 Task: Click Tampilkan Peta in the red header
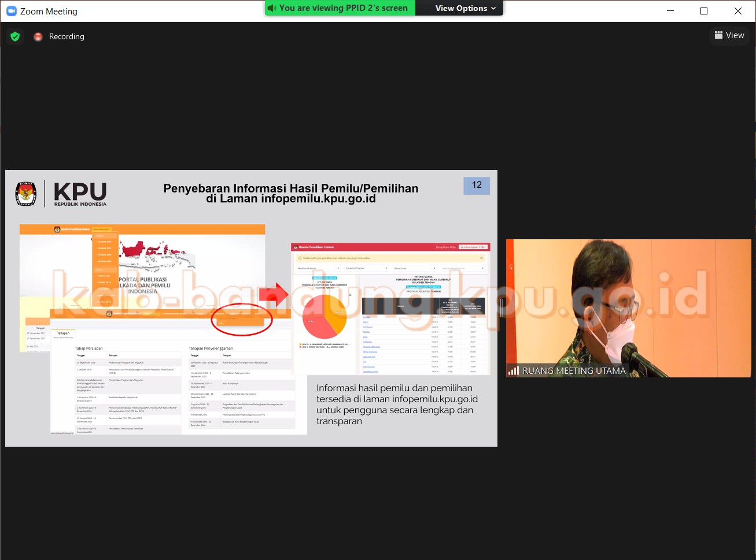445,247
